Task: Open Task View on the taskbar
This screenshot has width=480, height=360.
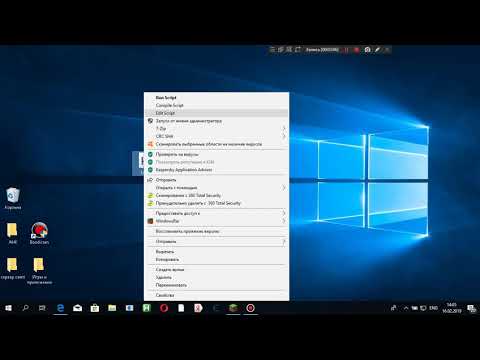Action: pyautogui.click(x=42, y=308)
